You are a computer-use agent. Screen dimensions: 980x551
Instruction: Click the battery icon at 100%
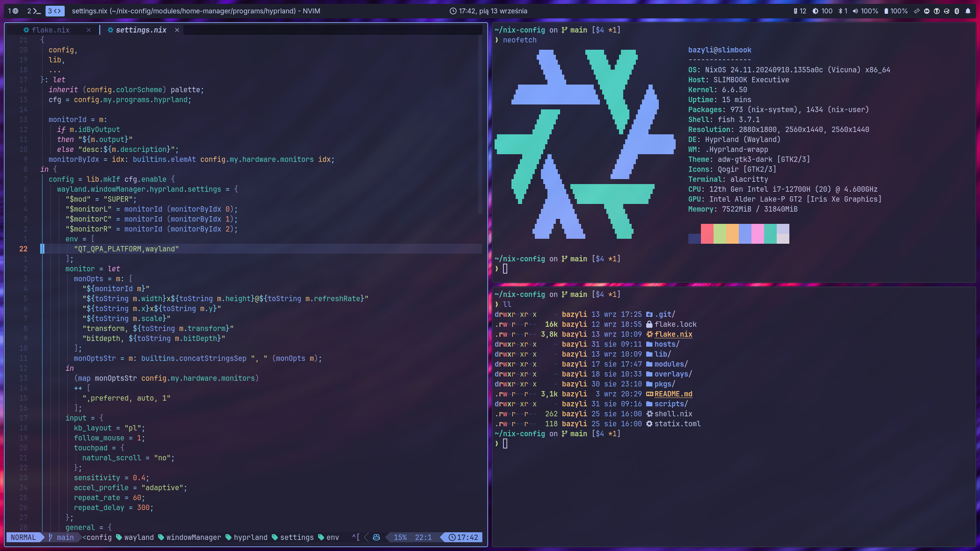point(886,11)
